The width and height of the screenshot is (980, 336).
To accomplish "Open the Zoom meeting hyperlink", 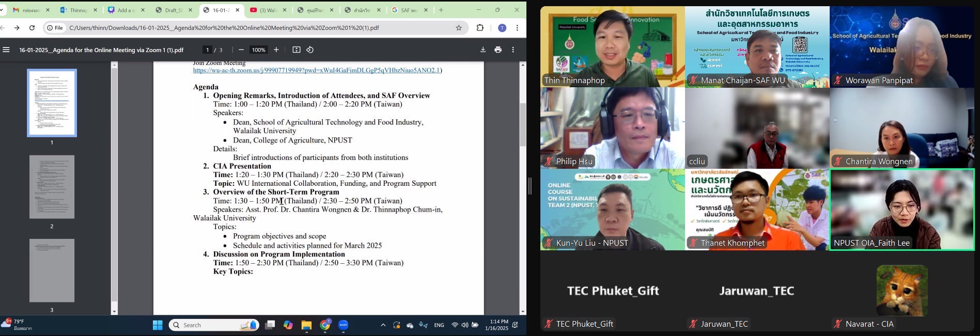I will [316, 70].
